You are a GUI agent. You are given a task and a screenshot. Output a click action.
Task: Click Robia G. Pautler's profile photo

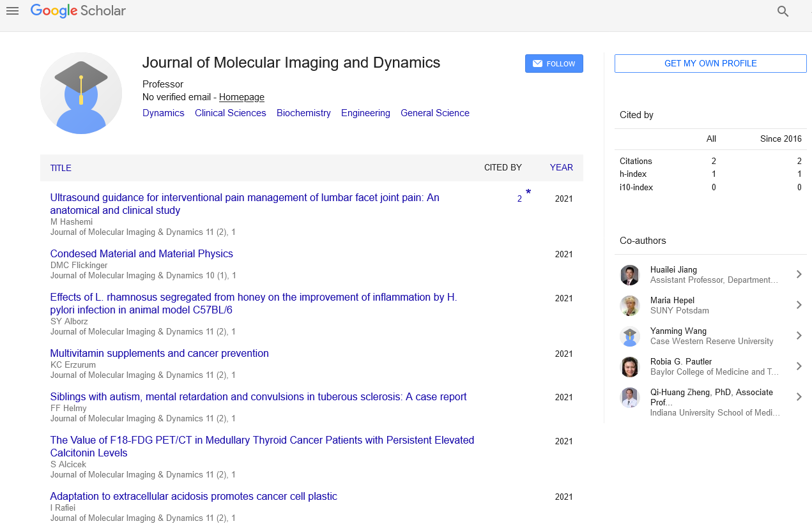click(x=630, y=366)
